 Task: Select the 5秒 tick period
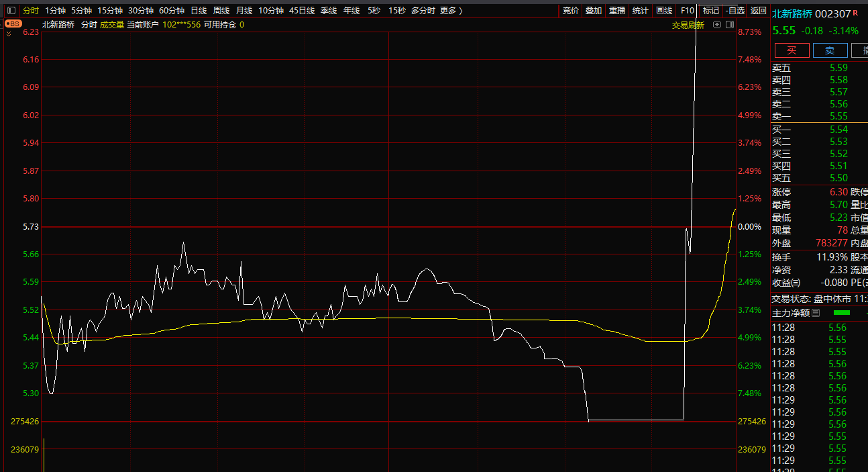374,11
